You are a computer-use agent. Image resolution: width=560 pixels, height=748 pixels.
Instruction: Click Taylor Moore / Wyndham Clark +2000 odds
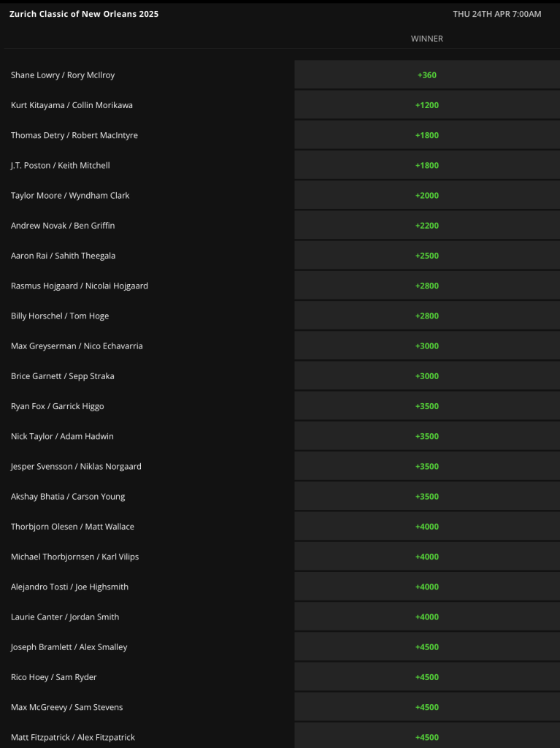(427, 195)
